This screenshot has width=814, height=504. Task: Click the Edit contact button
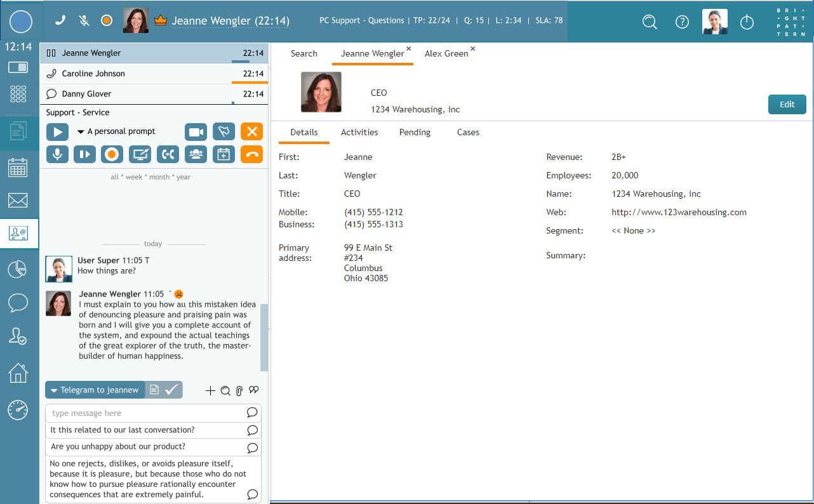coord(787,104)
